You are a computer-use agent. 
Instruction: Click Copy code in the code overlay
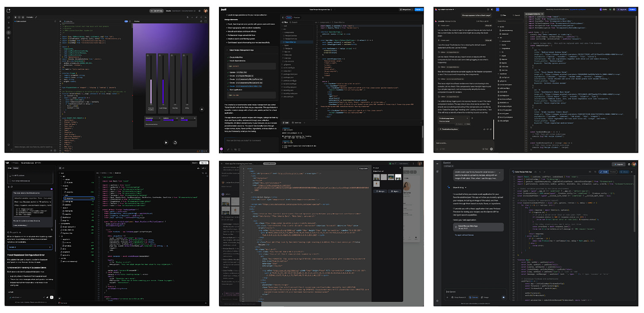pos(363,169)
